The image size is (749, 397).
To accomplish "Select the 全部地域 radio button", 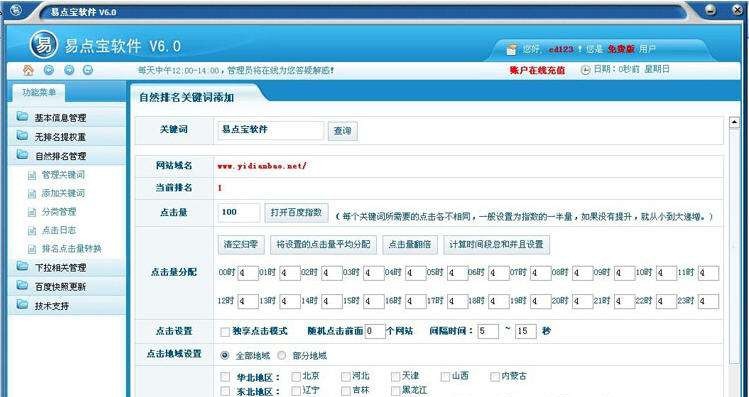I will 225,355.
